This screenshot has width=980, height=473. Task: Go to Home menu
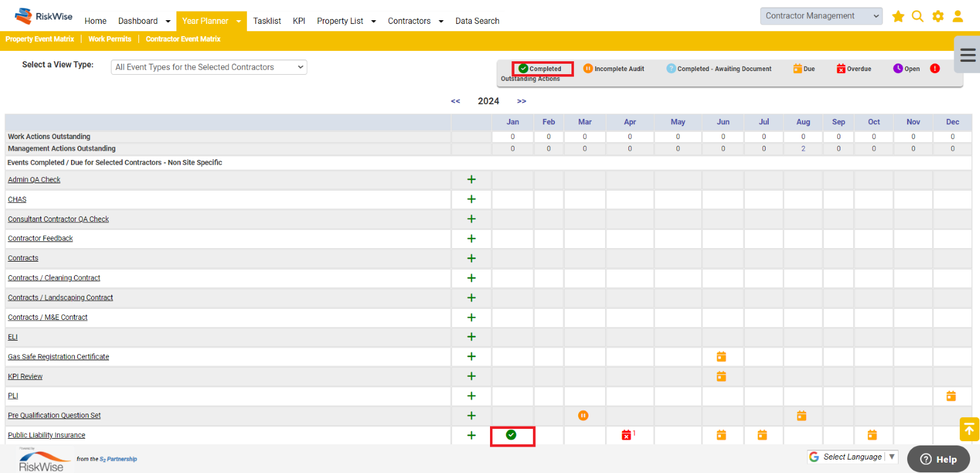[x=96, y=21]
